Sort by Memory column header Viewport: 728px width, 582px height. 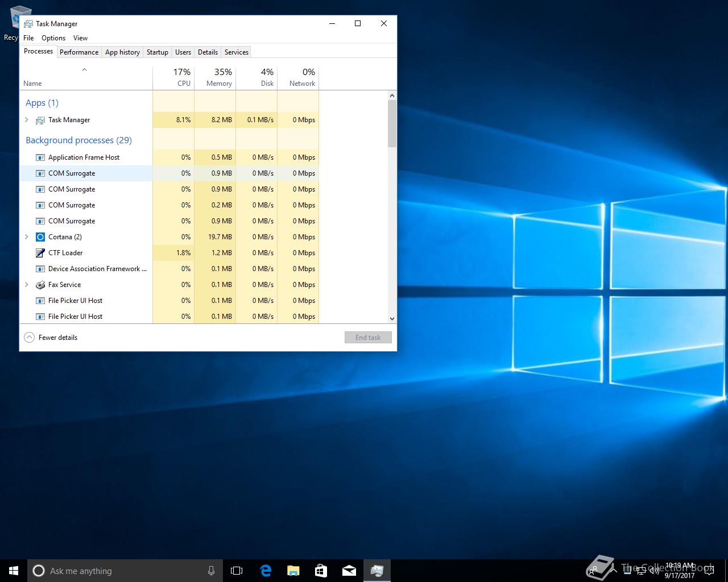(x=215, y=78)
